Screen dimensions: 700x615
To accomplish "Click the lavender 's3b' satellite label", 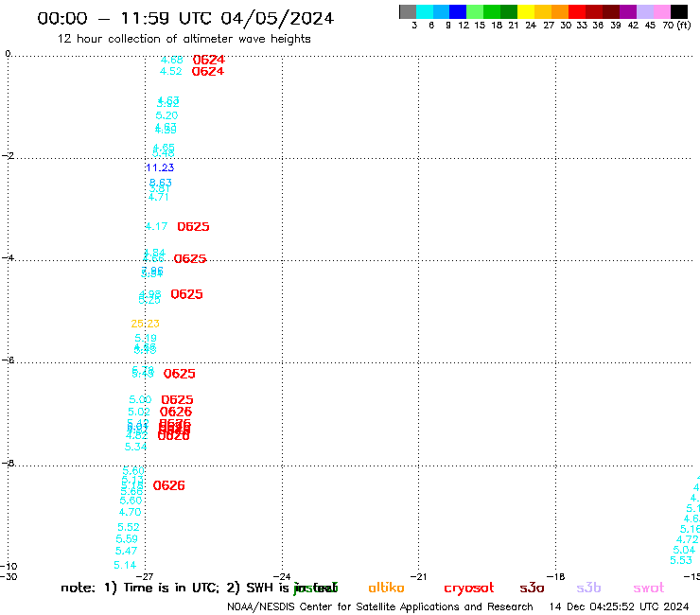I will (x=588, y=588).
